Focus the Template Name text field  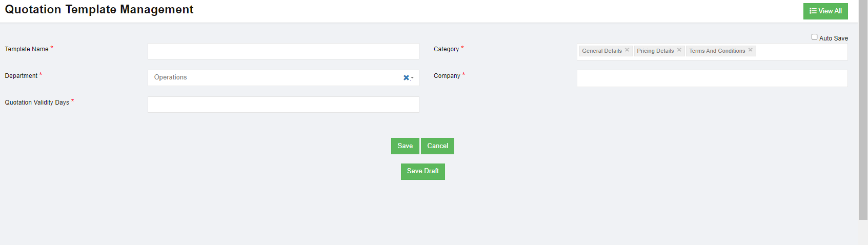283,51
